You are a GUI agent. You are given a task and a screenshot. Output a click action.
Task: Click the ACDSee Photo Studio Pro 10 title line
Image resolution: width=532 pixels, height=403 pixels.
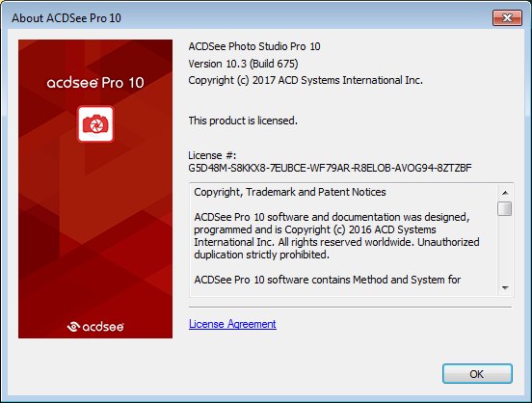click(254, 46)
